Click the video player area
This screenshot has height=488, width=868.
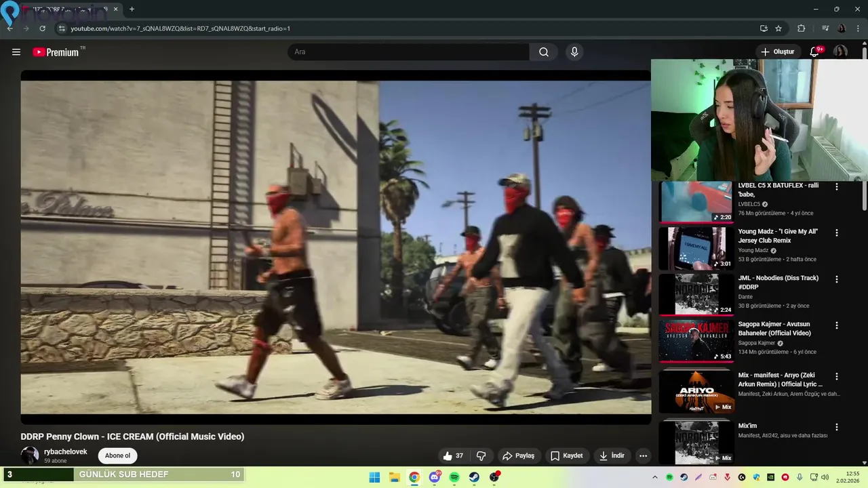pyautogui.click(x=336, y=247)
